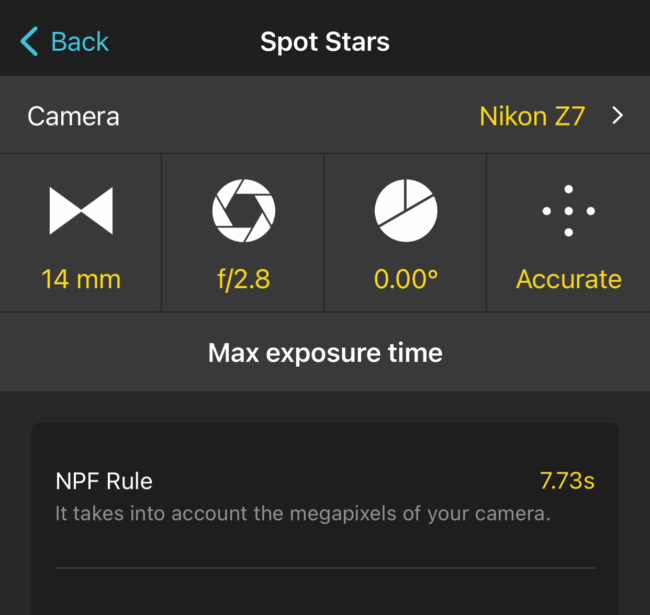The width and height of the screenshot is (650, 615).
Task: Tap the back chevron arrow
Action: coord(29,42)
